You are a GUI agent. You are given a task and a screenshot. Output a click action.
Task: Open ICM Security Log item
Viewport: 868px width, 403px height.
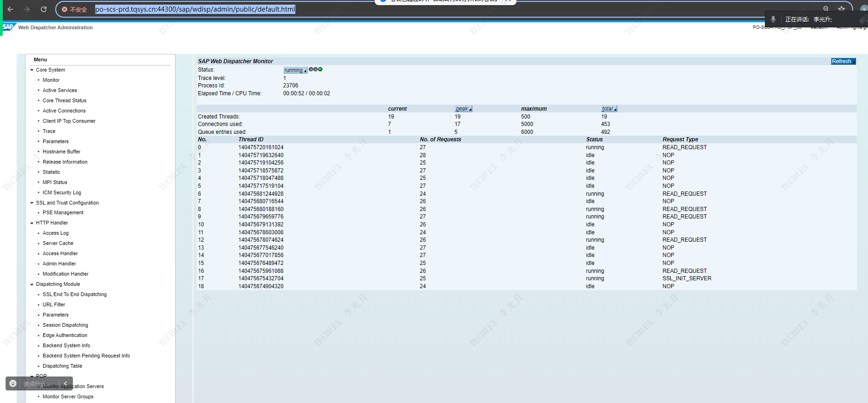click(62, 192)
